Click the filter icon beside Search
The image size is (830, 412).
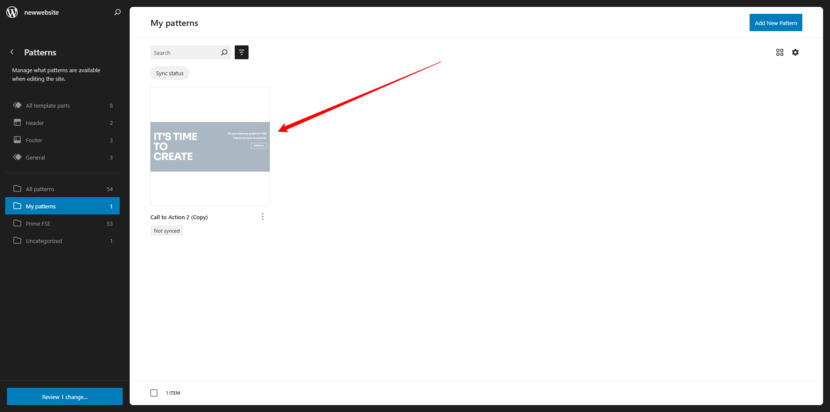pyautogui.click(x=242, y=52)
